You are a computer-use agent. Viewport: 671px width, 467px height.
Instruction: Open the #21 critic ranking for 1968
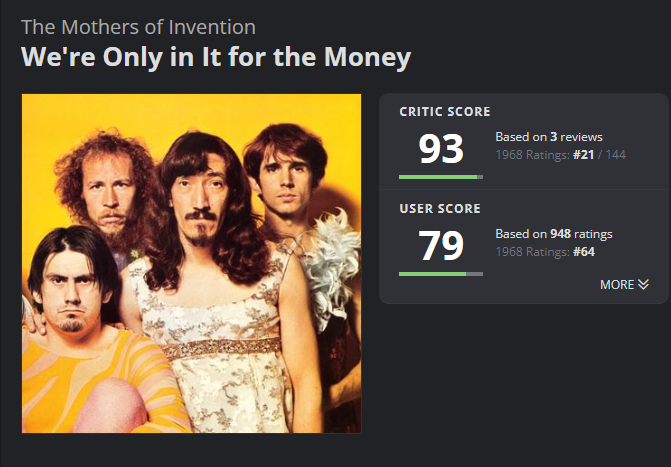[584, 155]
